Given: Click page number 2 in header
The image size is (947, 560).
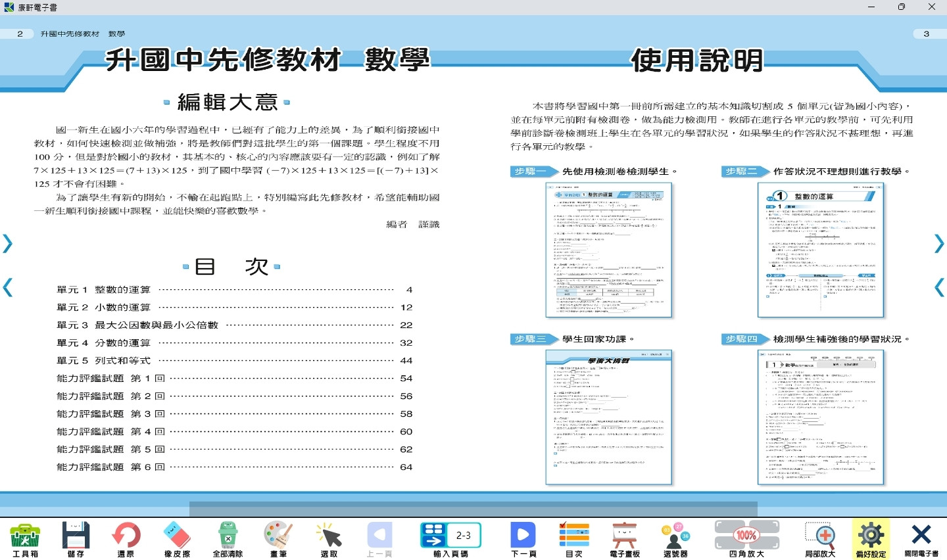Looking at the screenshot, I should (20, 34).
